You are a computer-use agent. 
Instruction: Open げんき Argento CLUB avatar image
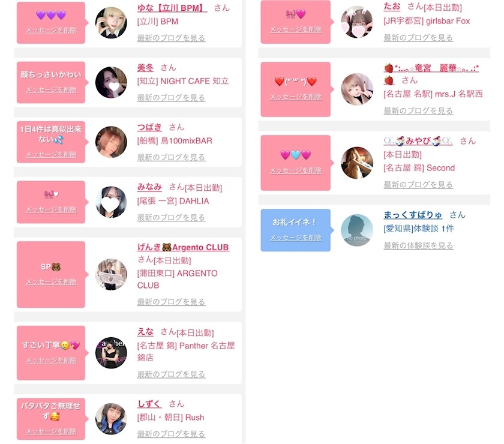pyautogui.click(x=111, y=274)
